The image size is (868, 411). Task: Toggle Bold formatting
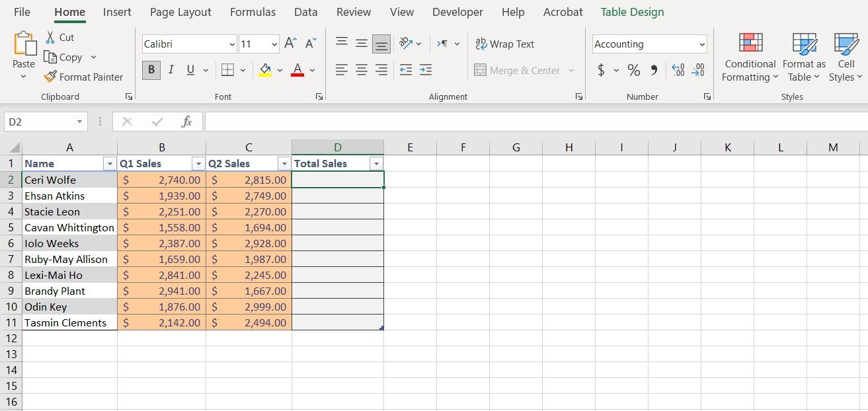click(151, 70)
